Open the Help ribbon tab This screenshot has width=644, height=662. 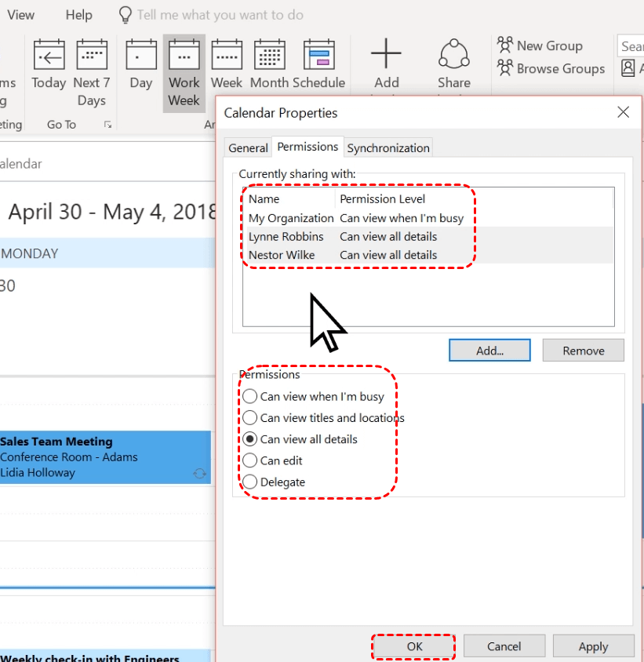click(78, 15)
